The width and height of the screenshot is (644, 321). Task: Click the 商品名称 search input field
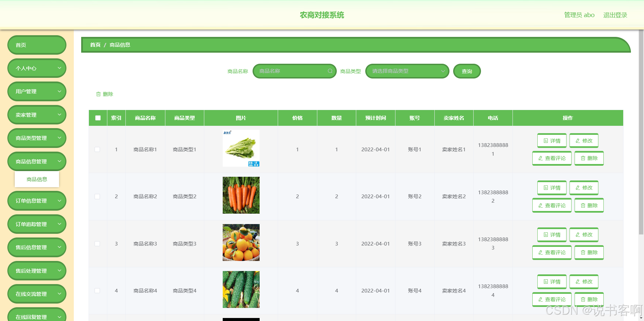pos(294,71)
